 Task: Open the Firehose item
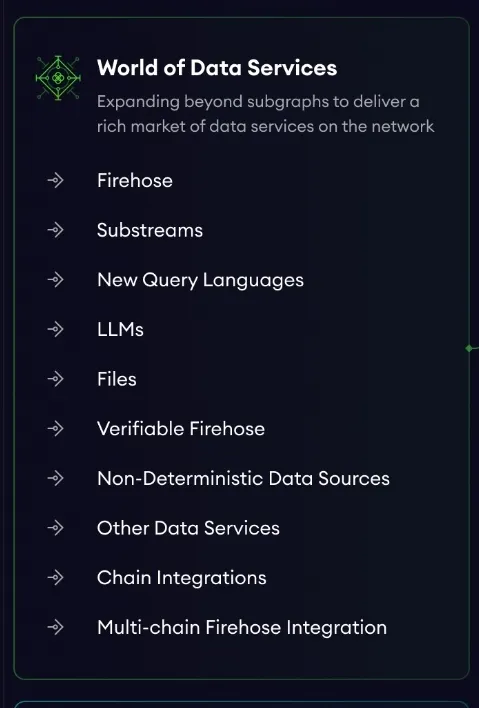(x=135, y=181)
